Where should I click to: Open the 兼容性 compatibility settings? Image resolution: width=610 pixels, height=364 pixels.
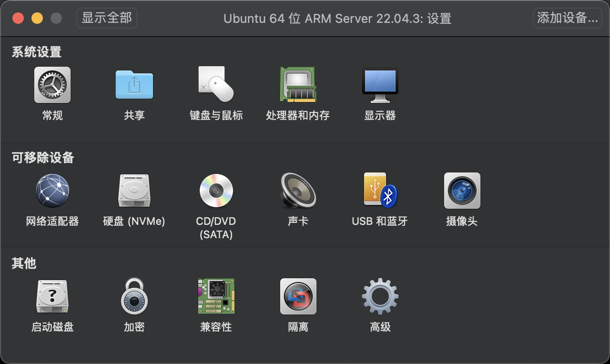pyautogui.click(x=216, y=296)
